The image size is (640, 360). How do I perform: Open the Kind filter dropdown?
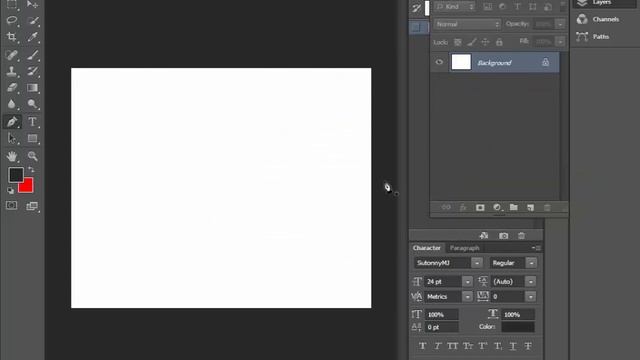click(455, 7)
